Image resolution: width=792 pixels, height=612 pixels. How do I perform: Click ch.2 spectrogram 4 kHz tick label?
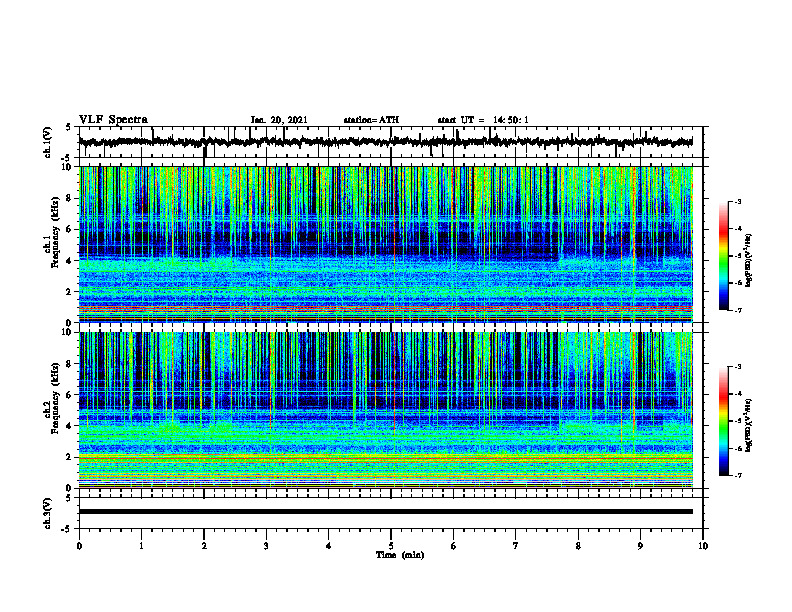(70, 426)
